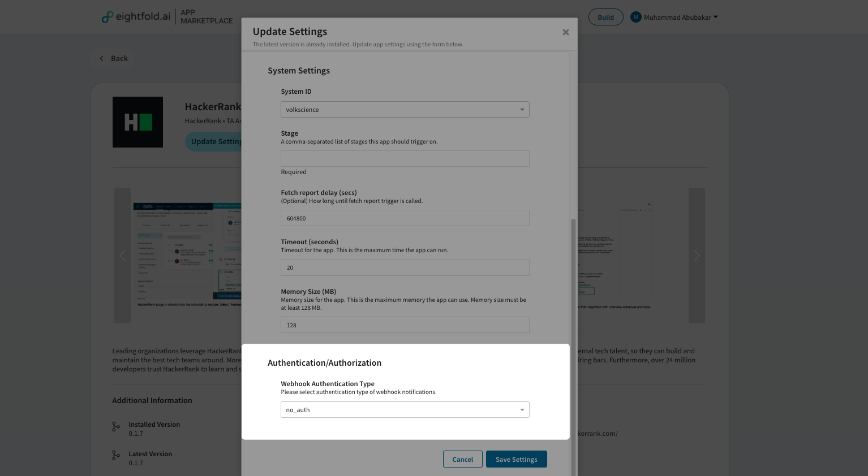The width and height of the screenshot is (868, 476).
Task: Click the user avatar icon
Action: (636, 17)
